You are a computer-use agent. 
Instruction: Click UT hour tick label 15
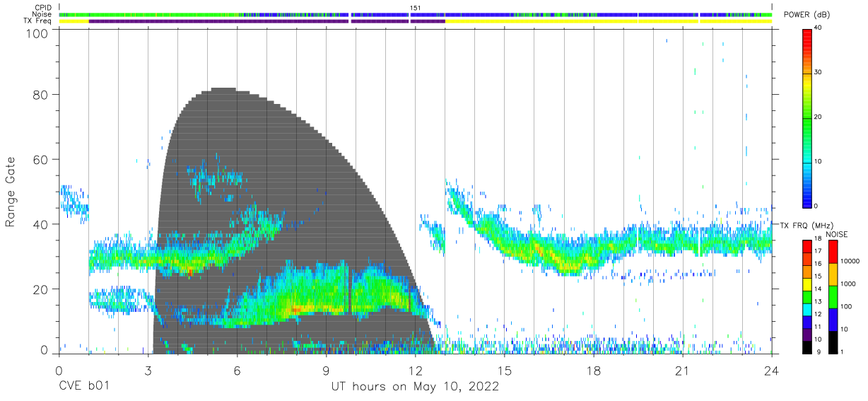coord(505,371)
